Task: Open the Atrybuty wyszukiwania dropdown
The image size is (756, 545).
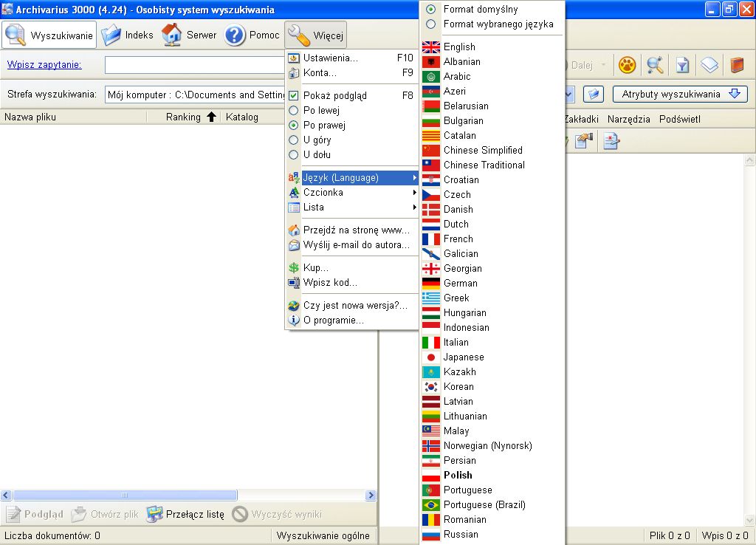Action: pos(680,94)
